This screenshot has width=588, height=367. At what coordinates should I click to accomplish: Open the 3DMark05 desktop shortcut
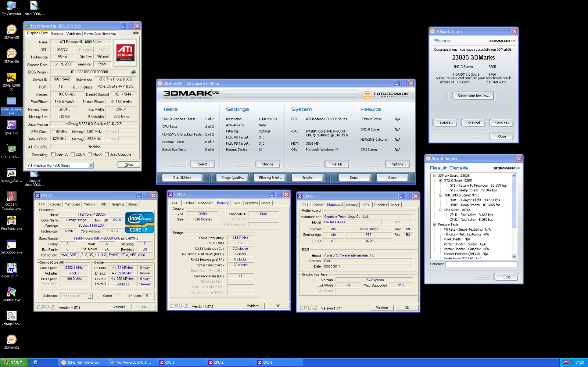(x=11, y=32)
